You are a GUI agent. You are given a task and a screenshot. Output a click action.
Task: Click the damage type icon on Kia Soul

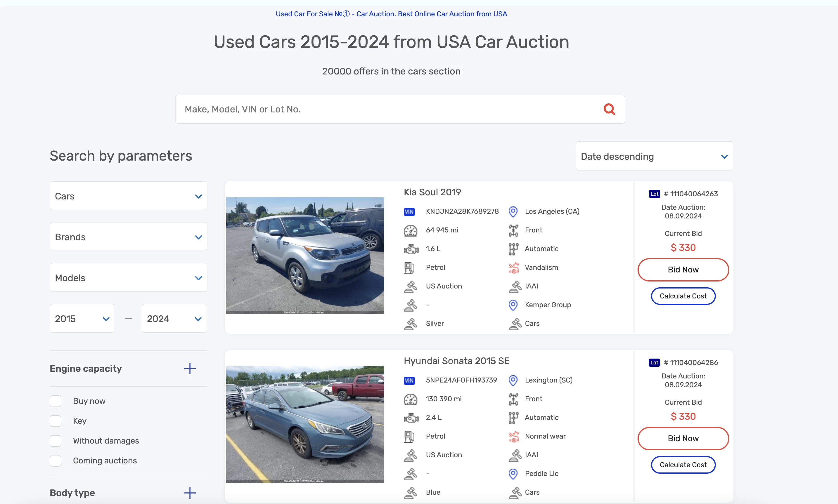pos(513,267)
